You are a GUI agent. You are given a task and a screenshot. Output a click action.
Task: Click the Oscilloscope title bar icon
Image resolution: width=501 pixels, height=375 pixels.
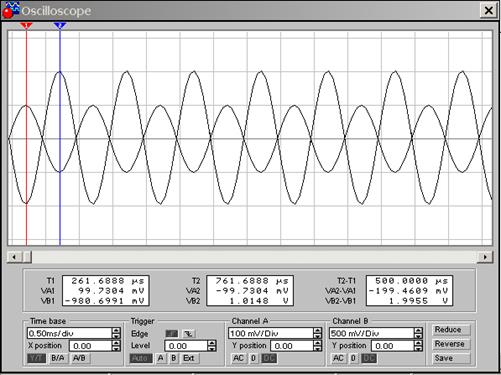tap(11, 10)
